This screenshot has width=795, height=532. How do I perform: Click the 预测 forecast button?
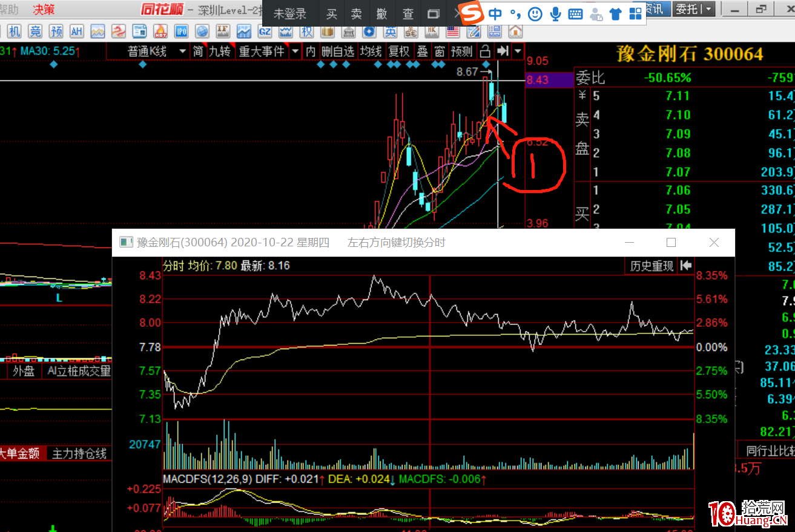(462, 51)
